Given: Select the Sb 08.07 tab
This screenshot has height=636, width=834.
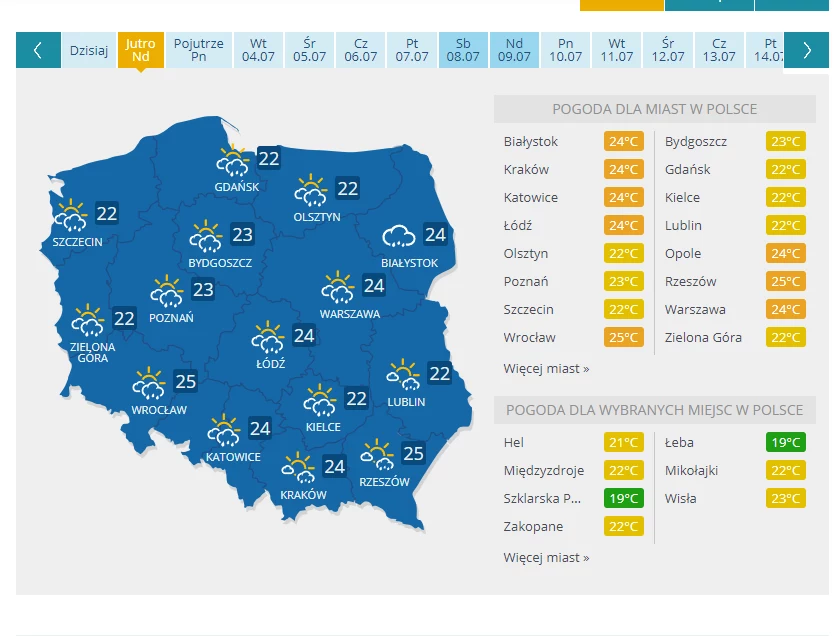Looking at the screenshot, I should point(463,50).
